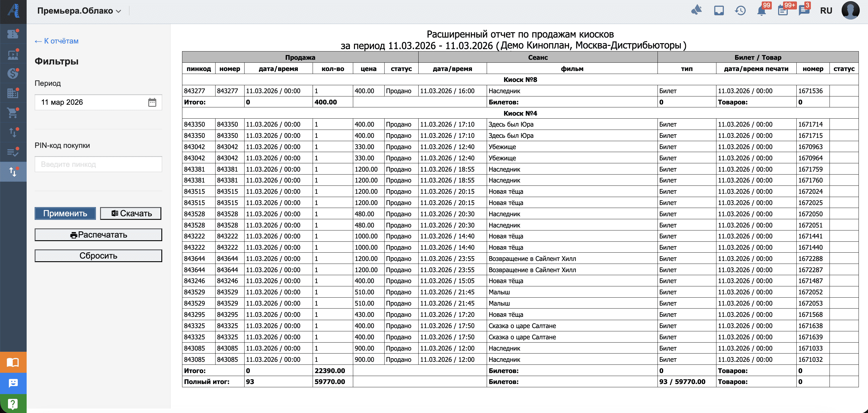Open the shopping cart sidebar section
The height and width of the screenshot is (413, 868).
tap(13, 113)
